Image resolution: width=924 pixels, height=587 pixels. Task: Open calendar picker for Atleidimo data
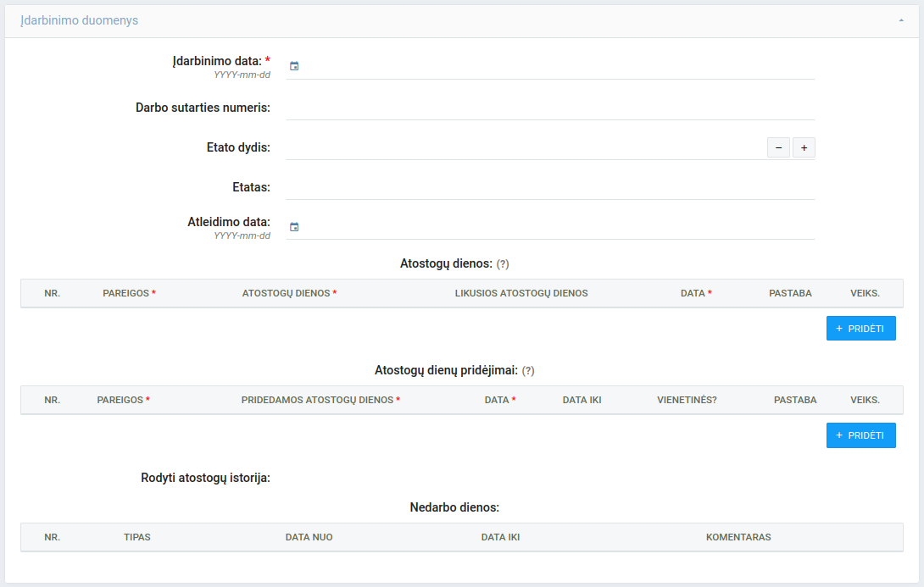(294, 227)
